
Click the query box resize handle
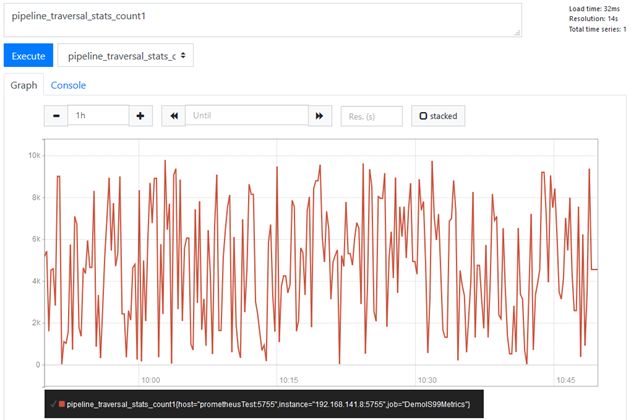pos(517,33)
